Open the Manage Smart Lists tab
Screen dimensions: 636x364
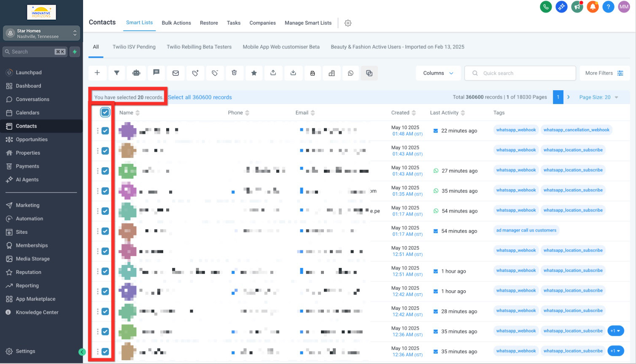pos(308,23)
